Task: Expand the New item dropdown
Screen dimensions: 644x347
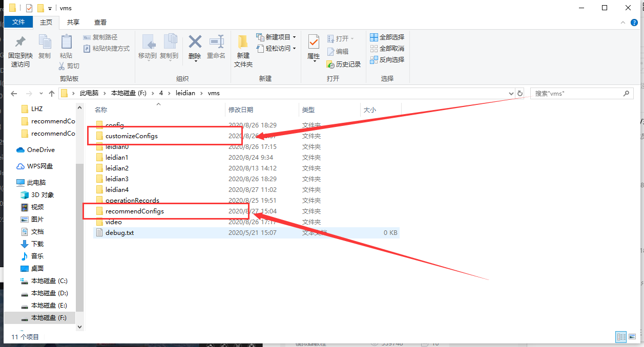Action: [x=295, y=37]
